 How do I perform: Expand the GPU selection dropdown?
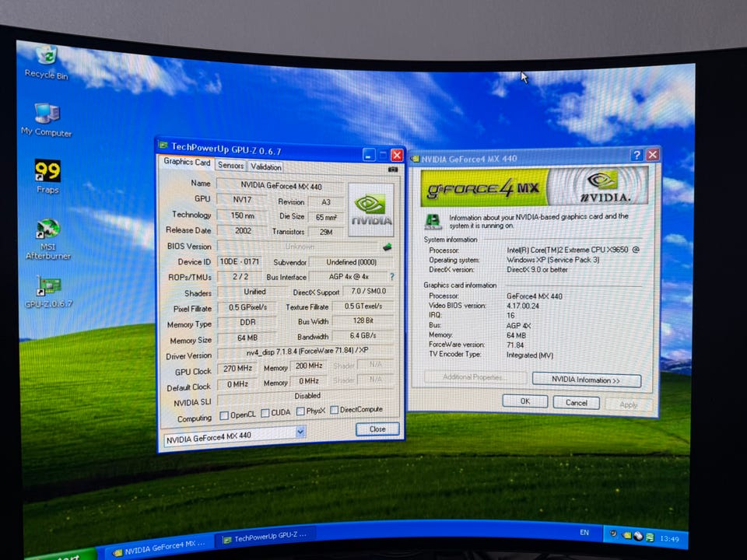click(300, 432)
